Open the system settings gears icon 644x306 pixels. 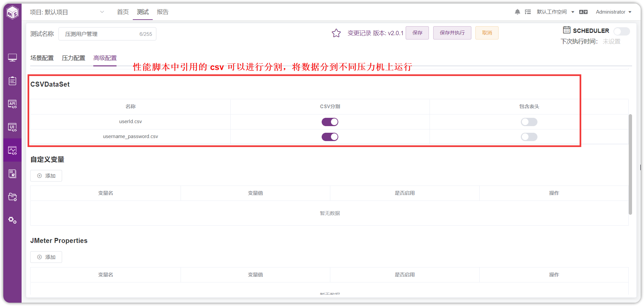[13, 220]
